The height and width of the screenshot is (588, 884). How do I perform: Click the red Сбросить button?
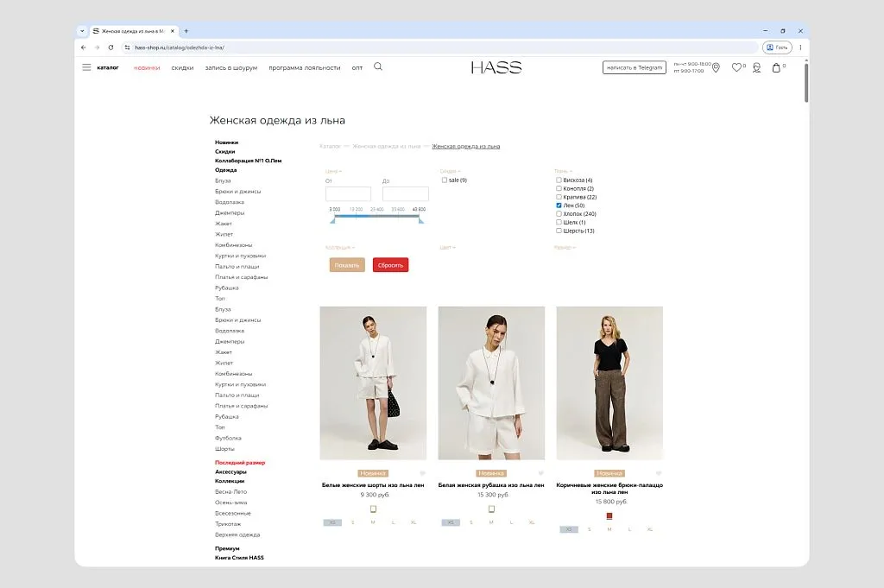pyautogui.click(x=391, y=265)
